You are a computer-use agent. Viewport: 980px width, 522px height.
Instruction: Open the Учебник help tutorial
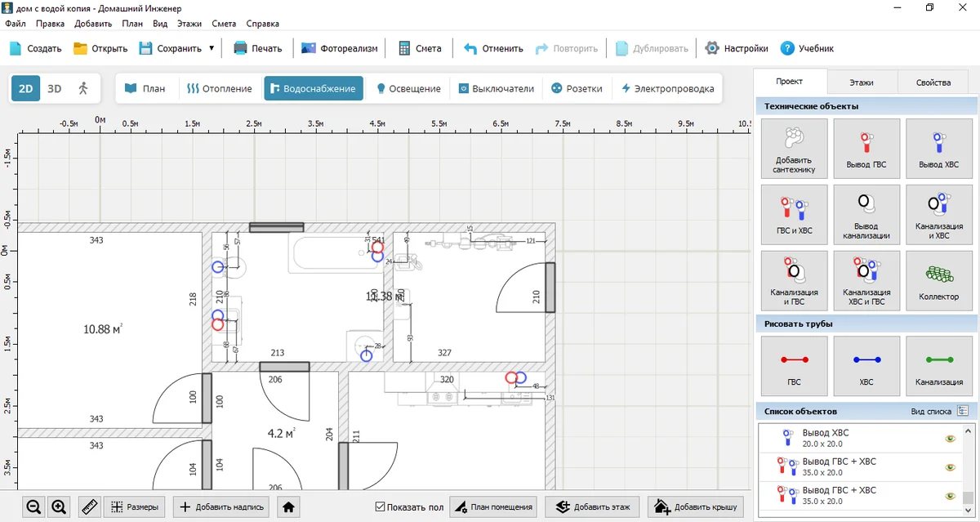(808, 48)
